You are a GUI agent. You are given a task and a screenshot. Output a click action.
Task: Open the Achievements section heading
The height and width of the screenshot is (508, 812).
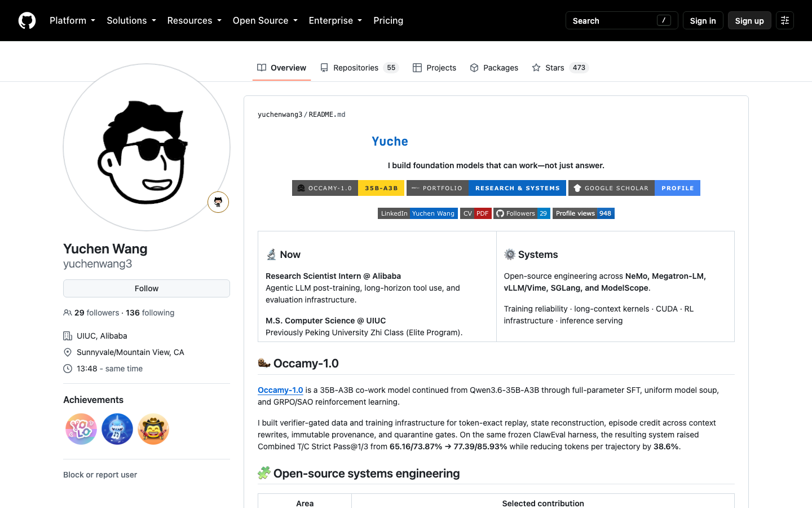point(93,400)
